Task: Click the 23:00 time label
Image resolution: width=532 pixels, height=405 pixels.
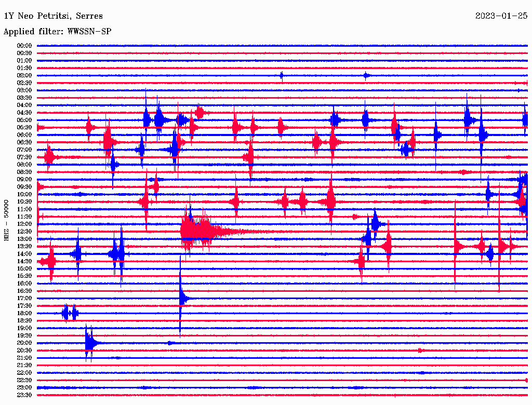Action: click(x=24, y=388)
